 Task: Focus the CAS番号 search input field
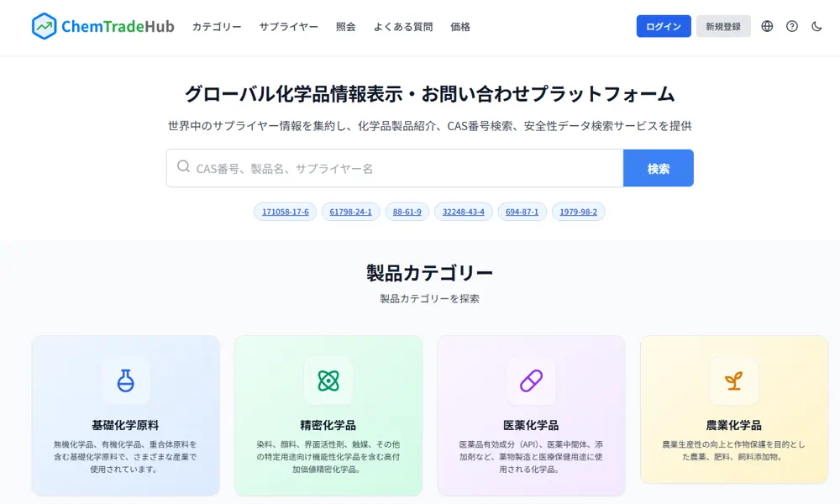click(403, 168)
